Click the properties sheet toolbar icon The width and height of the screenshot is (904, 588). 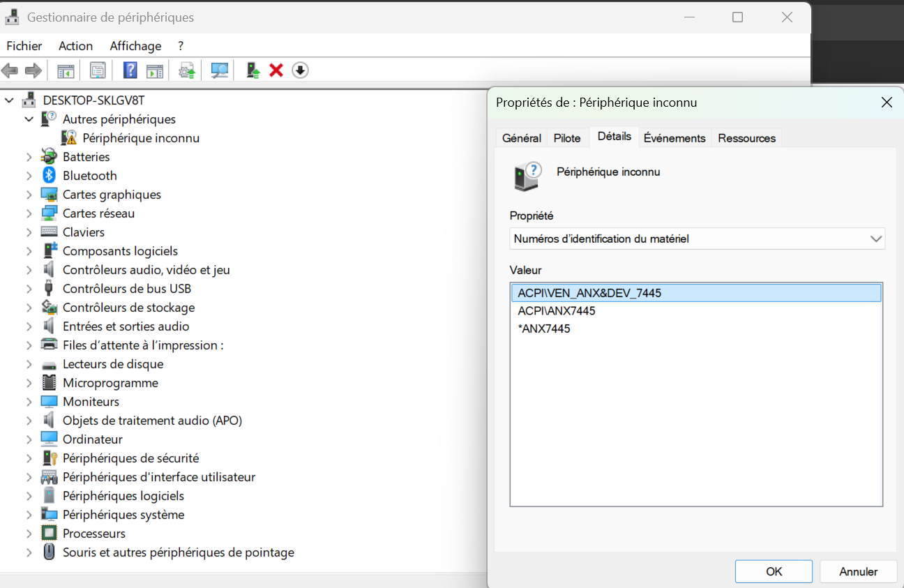98,70
